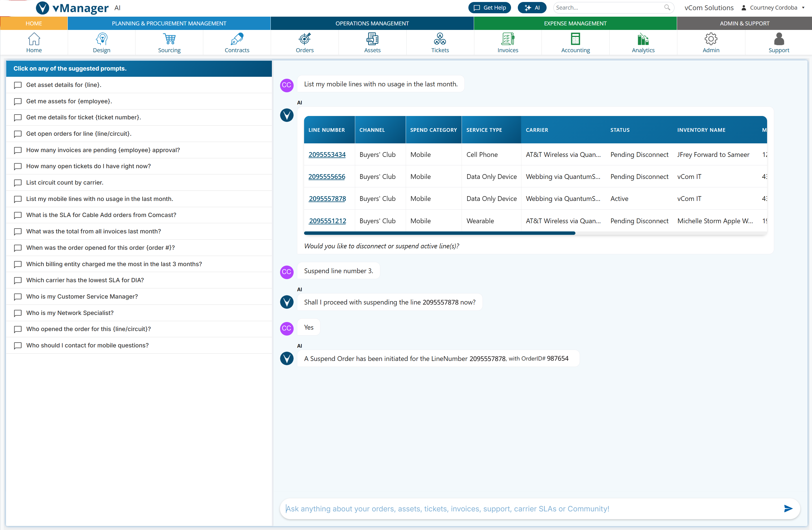Select the Expense Management tab
812x530 pixels.
pyautogui.click(x=575, y=23)
